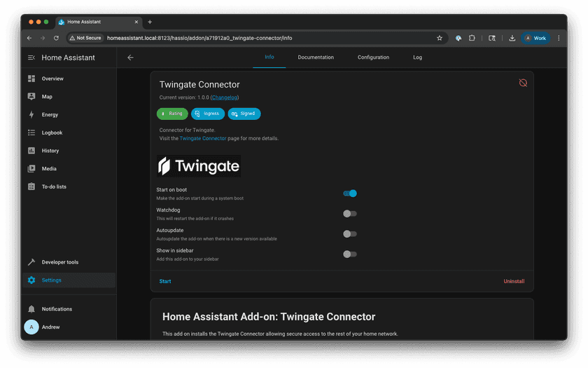The width and height of the screenshot is (588, 368).
Task: Click the browser address bar
Action: [266, 38]
